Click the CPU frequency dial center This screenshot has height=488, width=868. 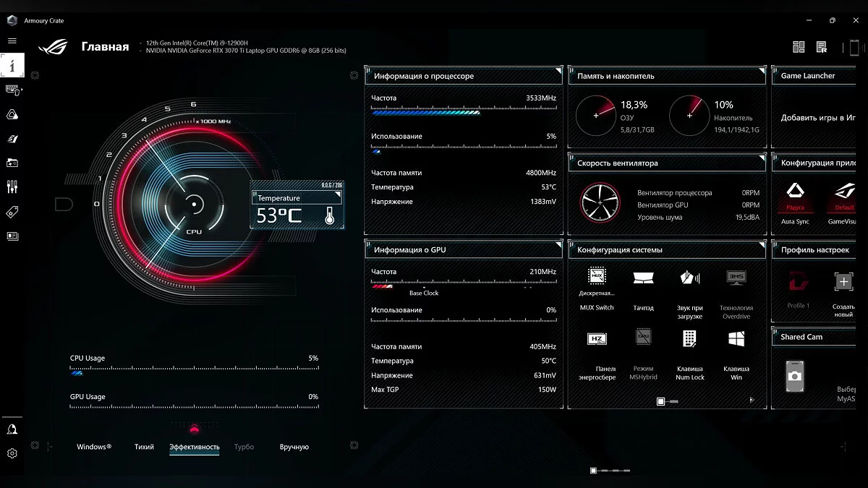pyautogui.click(x=194, y=205)
